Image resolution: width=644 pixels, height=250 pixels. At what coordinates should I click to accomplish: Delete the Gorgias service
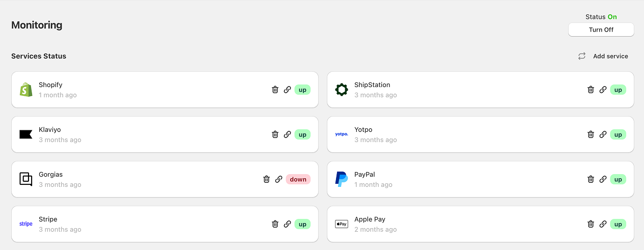click(x=266, y=179)
